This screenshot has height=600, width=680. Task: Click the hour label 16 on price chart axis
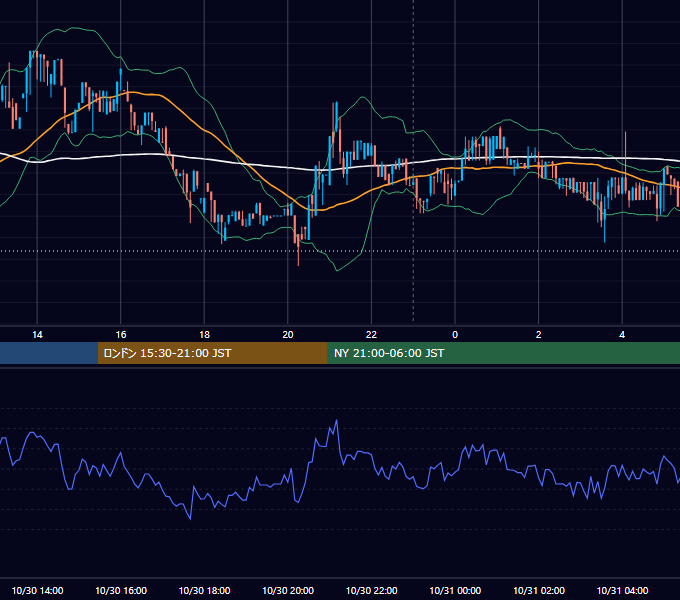pyautogui.click(x=121, y=335)
